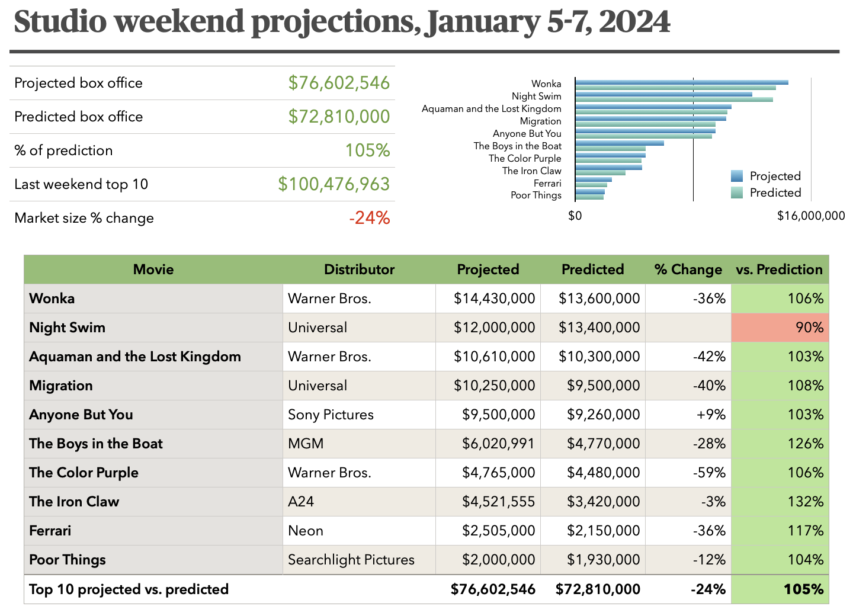Click the $16,000,000 chart axis label
This screenshot has width=853, height=616.
pos(810,216)
